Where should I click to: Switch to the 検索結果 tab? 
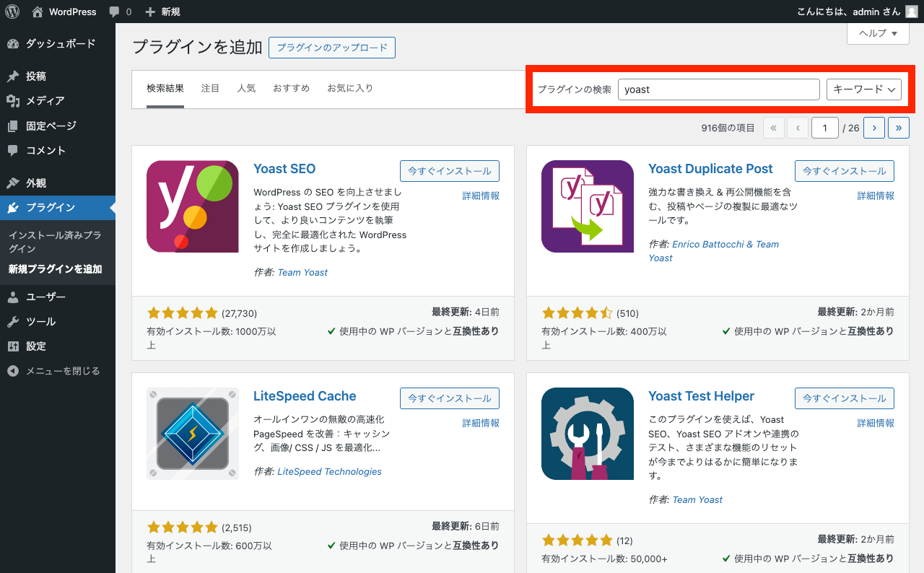coord(165,89)
